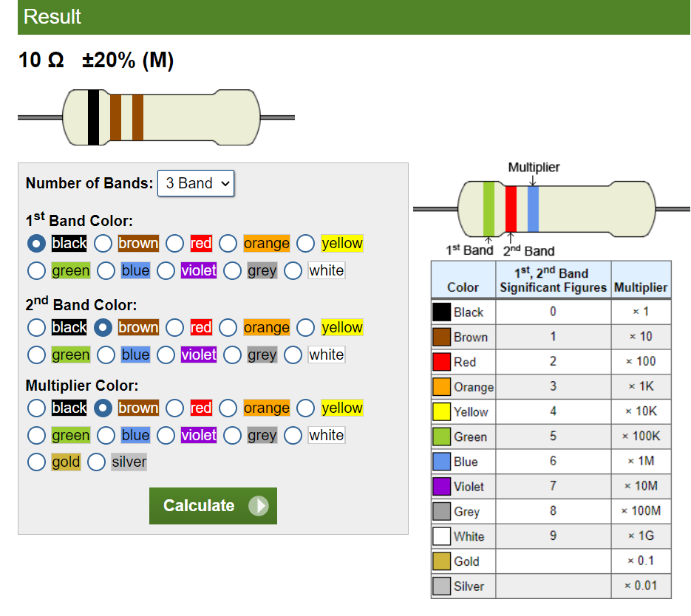Choose yellow for 2nd Band Color
This screenshot has width=691, height=616.
pos(305,328)
